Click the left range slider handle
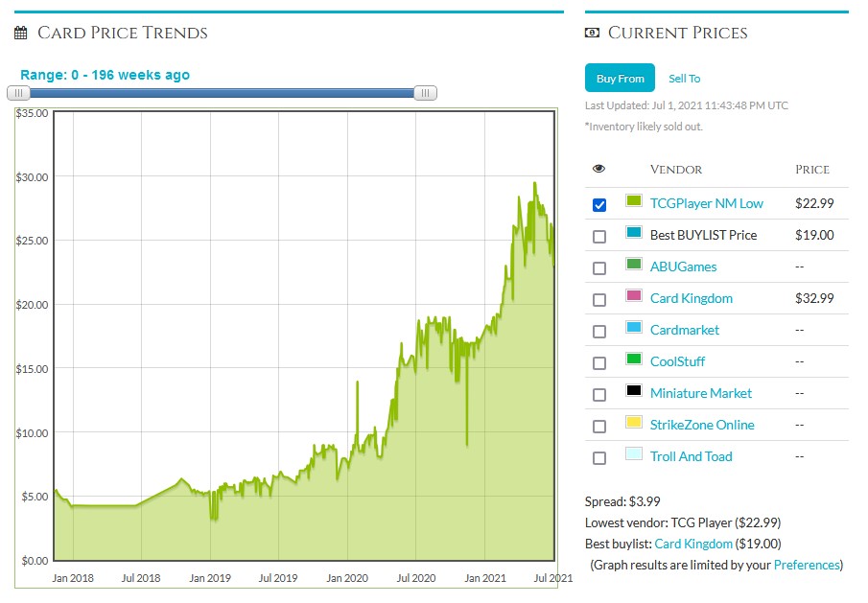This screenshot has width=868, height=603. [19, 93]
